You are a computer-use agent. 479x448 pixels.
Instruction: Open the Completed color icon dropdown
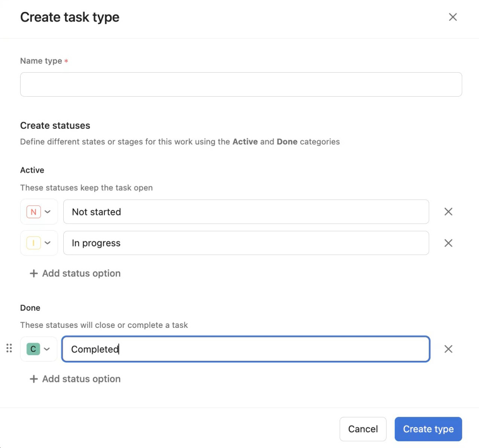coord(39,349)
